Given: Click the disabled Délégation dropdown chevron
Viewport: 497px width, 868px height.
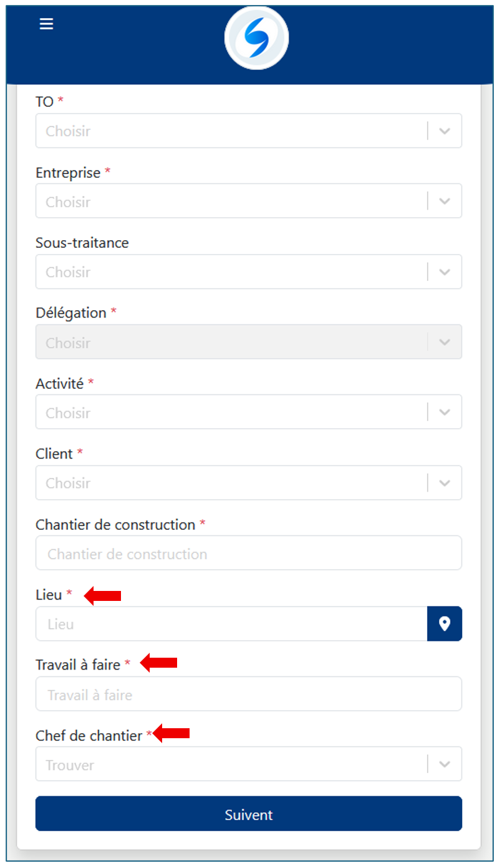Looking at the screenshot, I should coord(444,343).
